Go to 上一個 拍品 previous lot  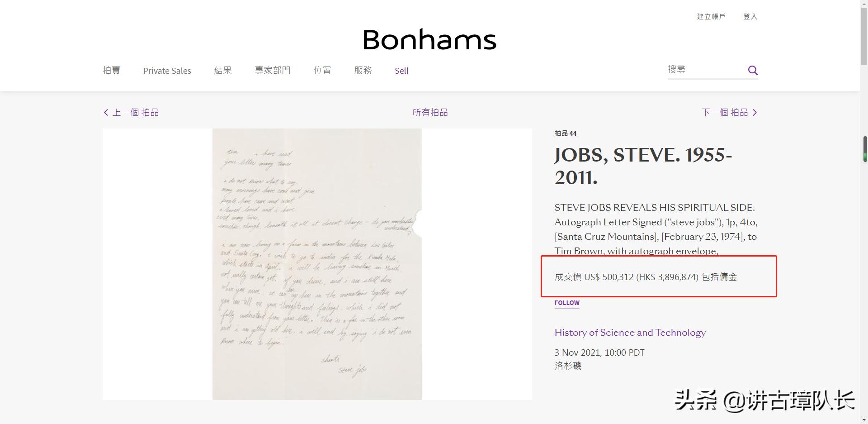[x=135, y=112]
